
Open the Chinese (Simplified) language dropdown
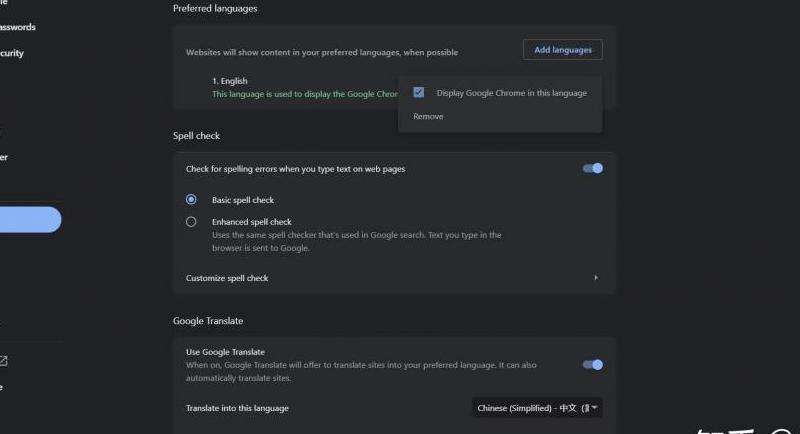537,408
